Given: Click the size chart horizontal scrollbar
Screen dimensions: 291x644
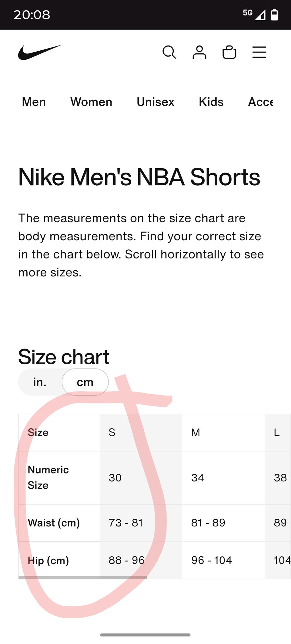Looking at the screenshot, I should pos(82,578).
